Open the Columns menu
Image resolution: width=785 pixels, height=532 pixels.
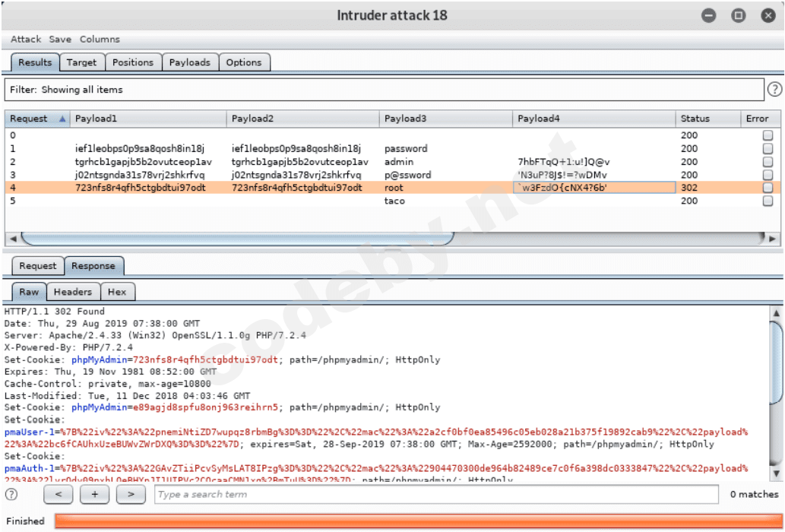[x=100, y=39]
